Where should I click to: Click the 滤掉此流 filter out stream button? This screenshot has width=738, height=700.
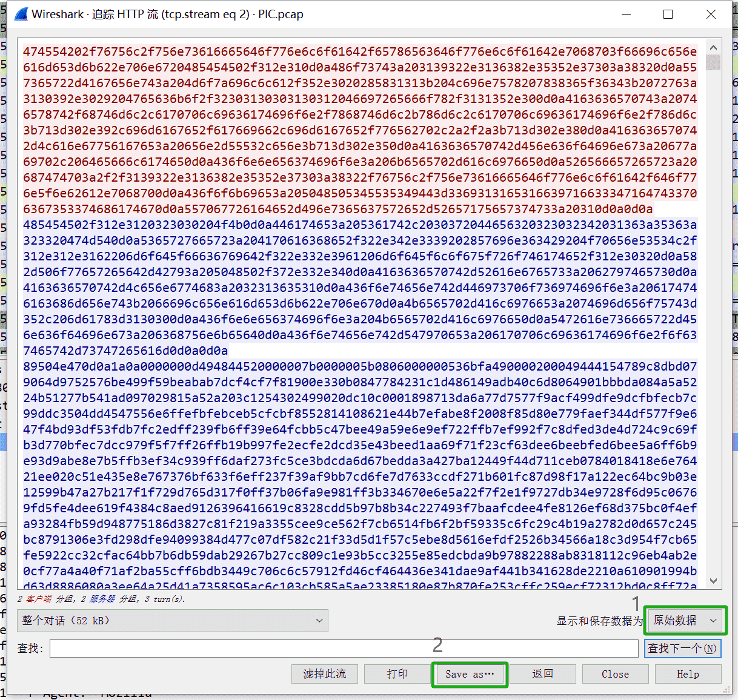coord(324,674)
